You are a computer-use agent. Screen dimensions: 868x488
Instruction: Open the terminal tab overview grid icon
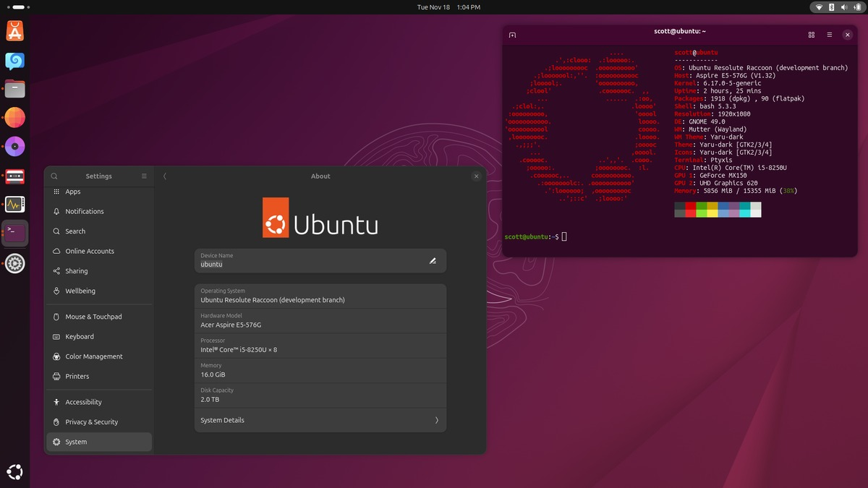pos(811,34)
